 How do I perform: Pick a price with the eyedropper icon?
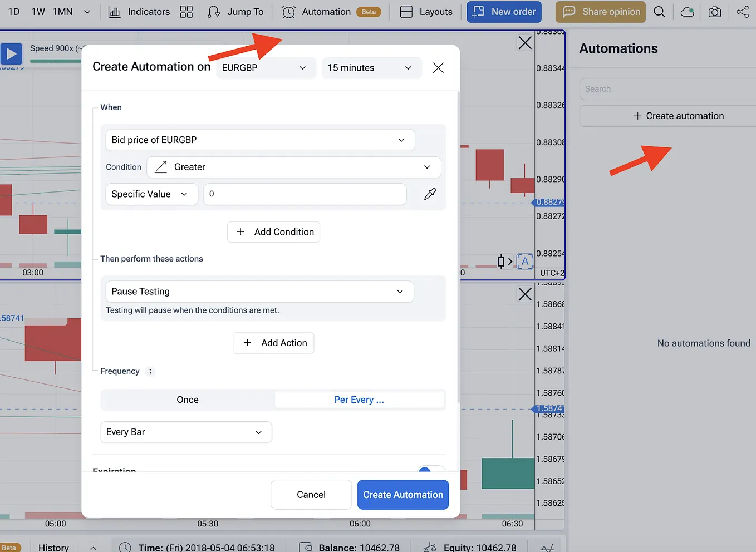click(x=429, y=194)
